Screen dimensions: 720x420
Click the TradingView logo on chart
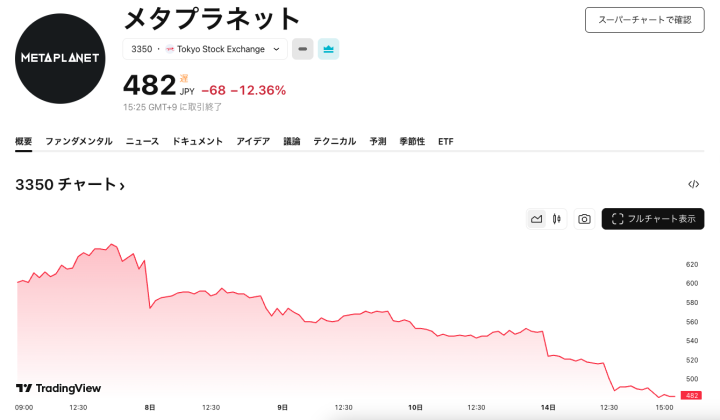click(x=58, y=388)
